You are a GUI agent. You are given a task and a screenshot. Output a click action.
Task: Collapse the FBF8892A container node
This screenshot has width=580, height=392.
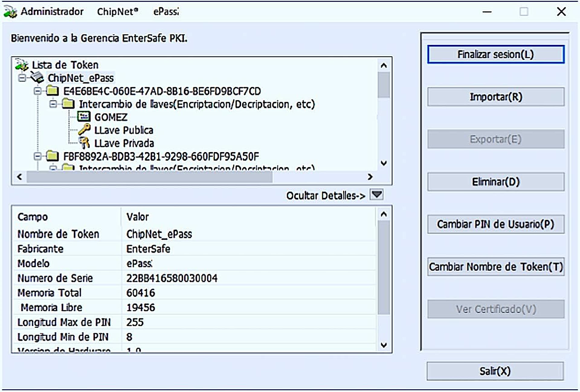point(37,156)
